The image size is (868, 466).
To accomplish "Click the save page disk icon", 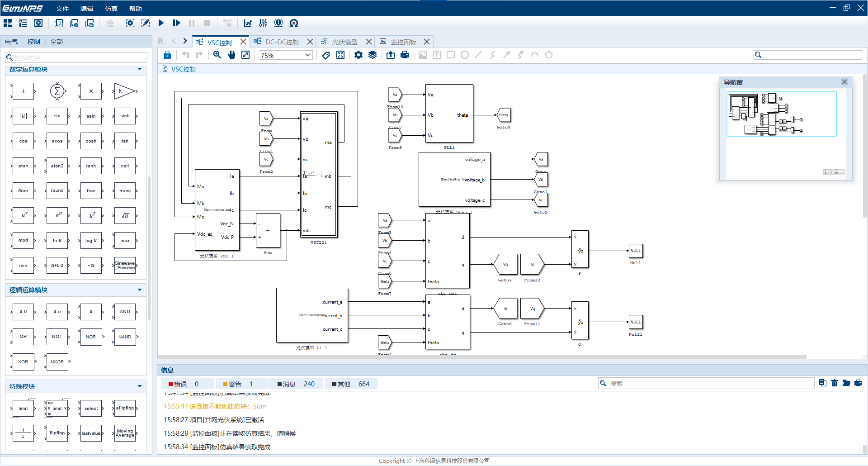I will pos(90,23).
